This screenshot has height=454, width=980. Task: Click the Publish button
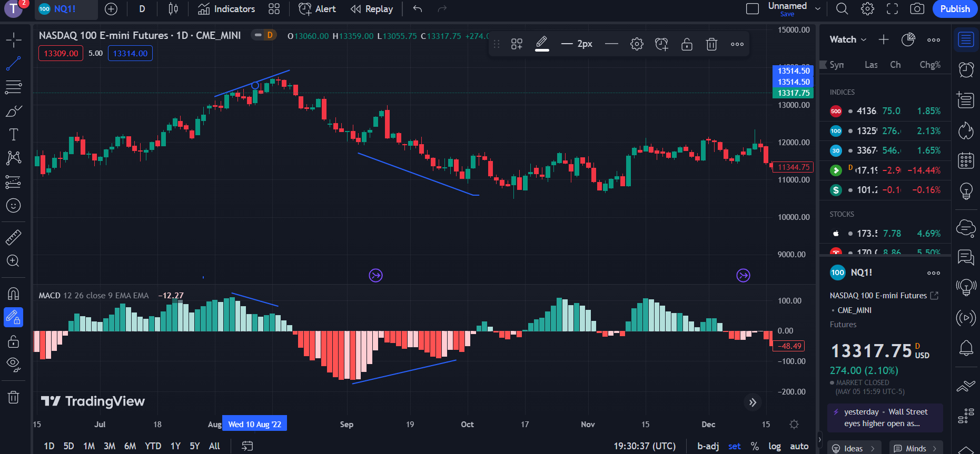[955, 9]
